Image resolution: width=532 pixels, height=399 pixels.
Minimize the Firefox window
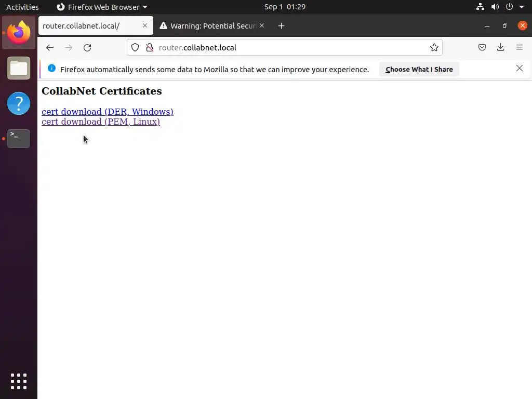(x=487, y=26)
